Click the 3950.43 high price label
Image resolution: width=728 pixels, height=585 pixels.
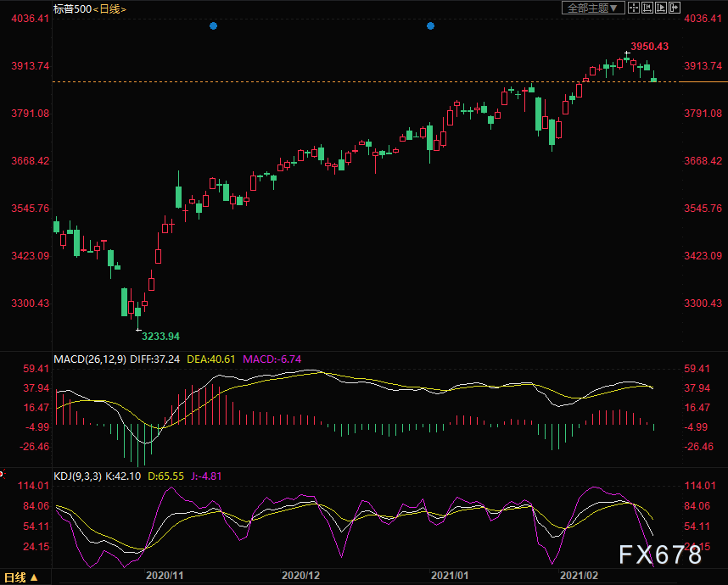[x=650, y=47]
